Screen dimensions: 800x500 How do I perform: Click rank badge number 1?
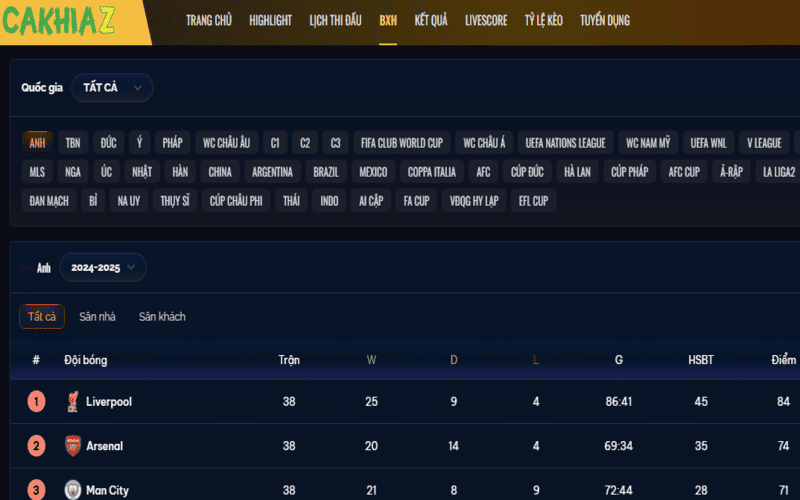[x=36, y=402]
